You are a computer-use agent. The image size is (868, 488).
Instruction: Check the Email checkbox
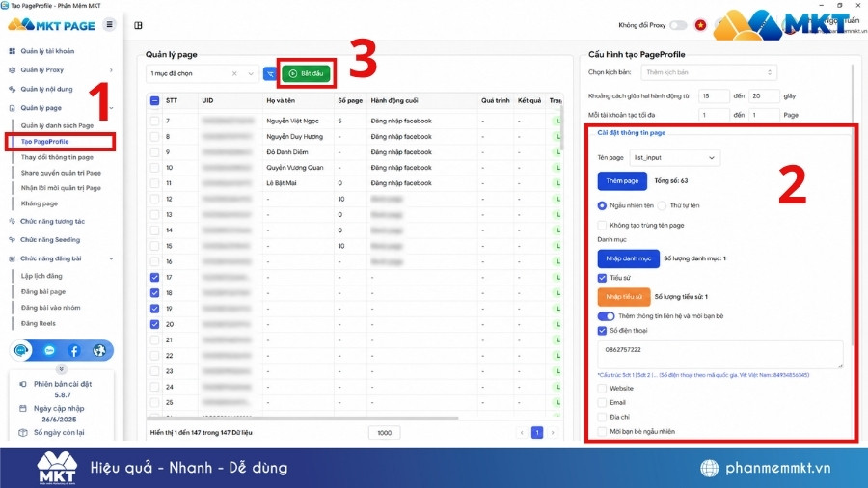[602, 403]
